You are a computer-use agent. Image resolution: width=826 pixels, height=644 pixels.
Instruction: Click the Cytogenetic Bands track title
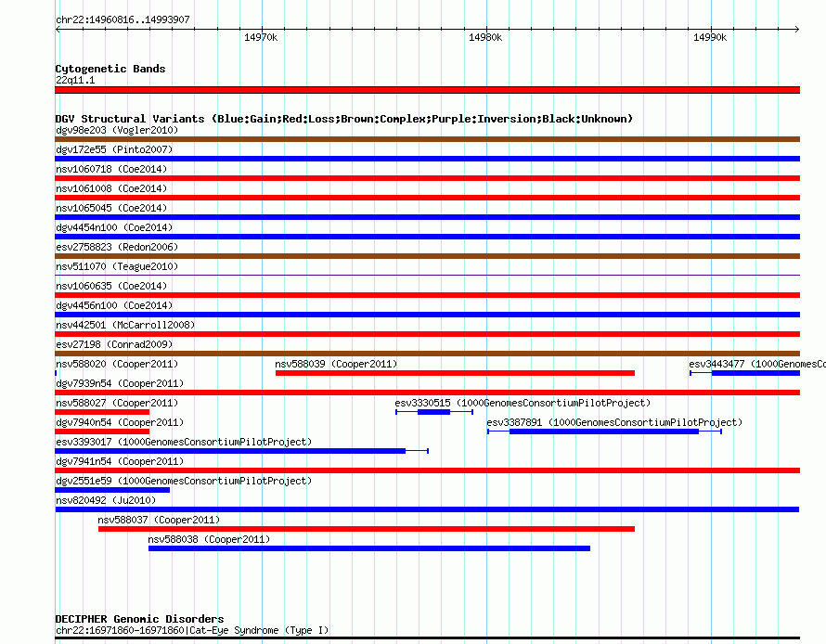110,69
